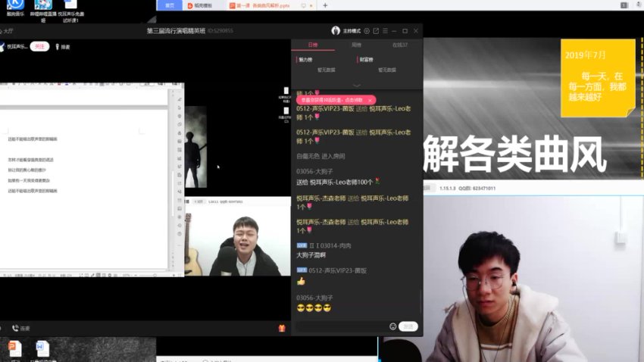The width and height of the screenshot is (644, 362).
Task: Click the gift box icon
Action: click(x=282, y=328)
